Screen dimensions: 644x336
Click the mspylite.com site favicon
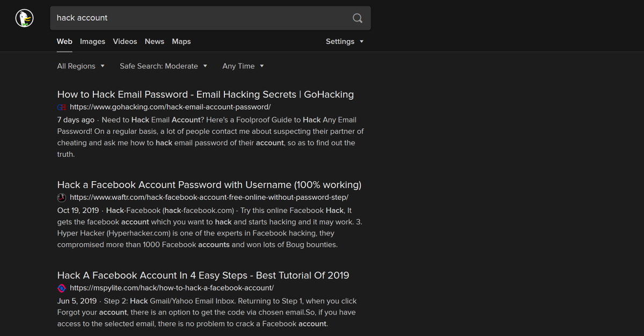pos(61,288)
